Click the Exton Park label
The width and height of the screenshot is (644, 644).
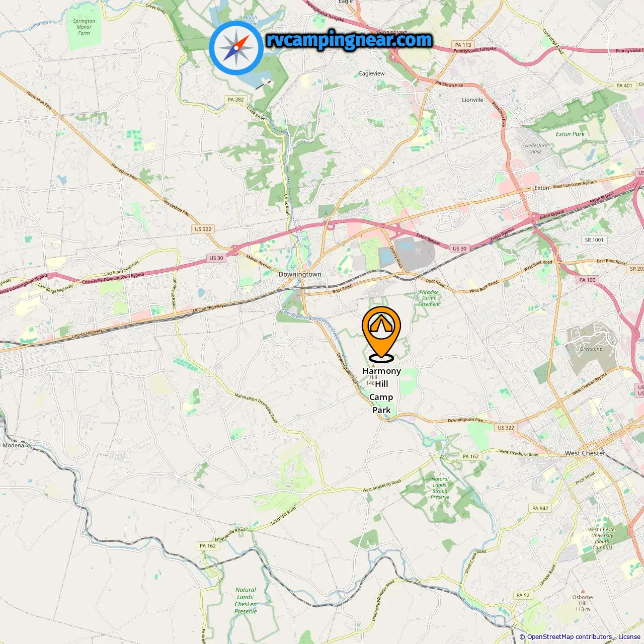570,134
